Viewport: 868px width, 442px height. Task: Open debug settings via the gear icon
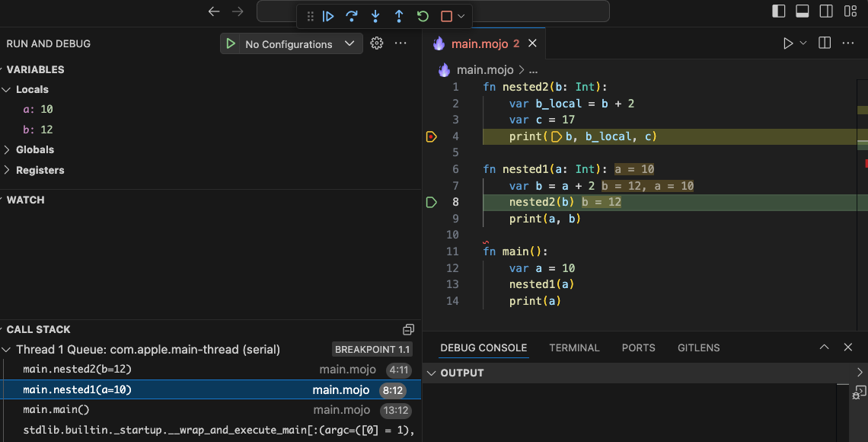(x=376, y=43)
